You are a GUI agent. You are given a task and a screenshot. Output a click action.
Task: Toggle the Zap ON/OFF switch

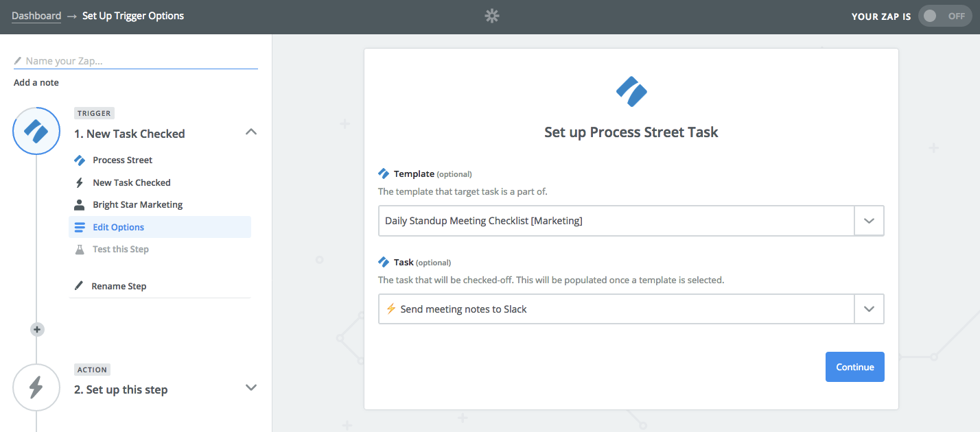945,16
